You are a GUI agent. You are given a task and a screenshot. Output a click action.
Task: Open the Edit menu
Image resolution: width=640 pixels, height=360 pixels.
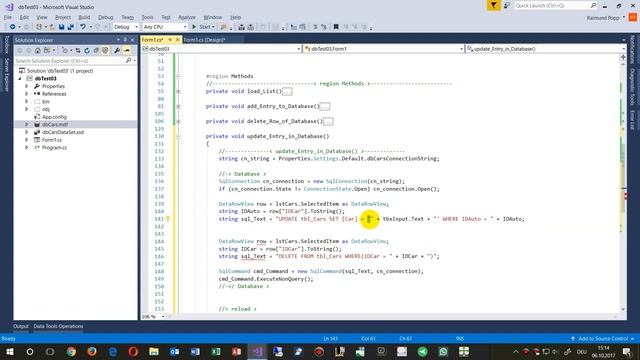click(x=24, y=17)
